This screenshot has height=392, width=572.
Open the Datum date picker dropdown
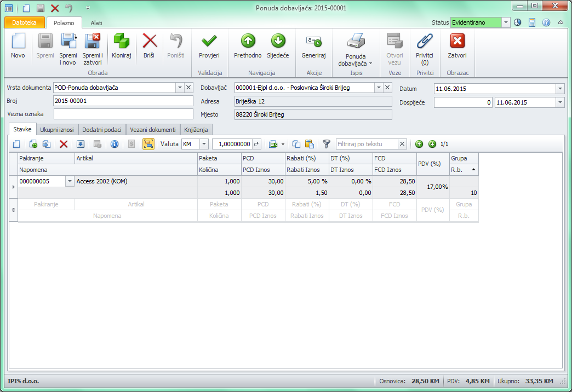[x=560, y=89]
